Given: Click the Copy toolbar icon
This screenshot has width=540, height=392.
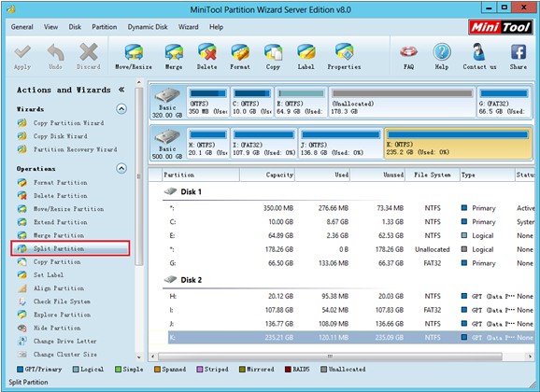Looking at the screenshot, I should coord(273,57).
